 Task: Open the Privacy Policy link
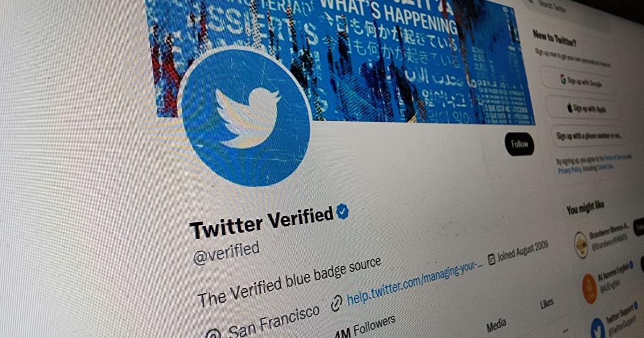pyautogui.click(x=569, y=170)
